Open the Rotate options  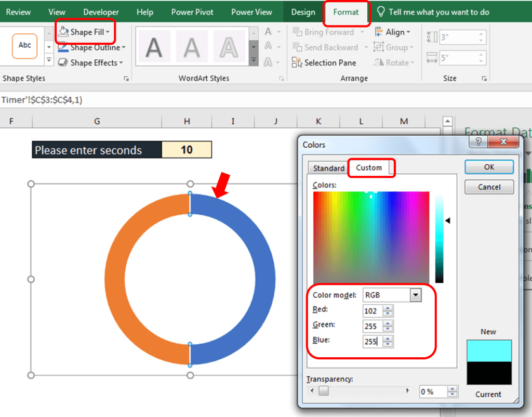tap(394, 62)
